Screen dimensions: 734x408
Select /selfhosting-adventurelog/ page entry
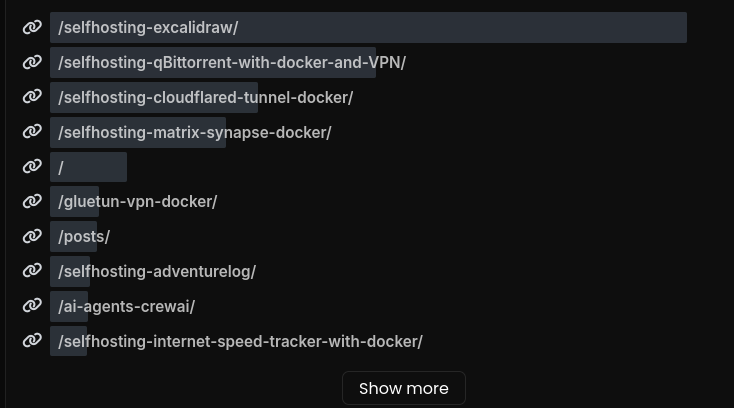pyautogui.click(x=157, y=271)
